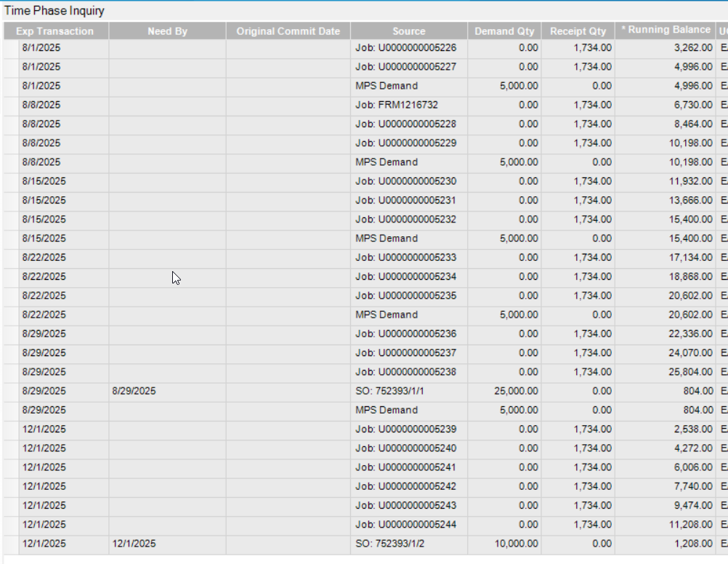Screen dimensions: 728x564
Task: Click running balance 9,474.00 cell
Action: (666, 505)
